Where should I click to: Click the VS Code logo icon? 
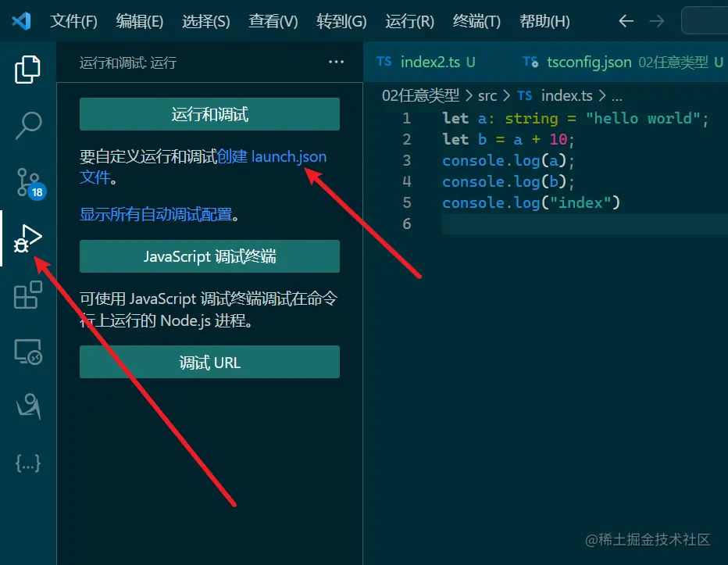click(21, 21)
